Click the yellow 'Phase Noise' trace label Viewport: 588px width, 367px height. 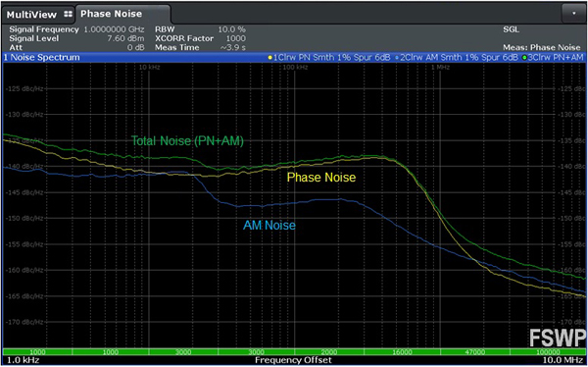(321, 178)
